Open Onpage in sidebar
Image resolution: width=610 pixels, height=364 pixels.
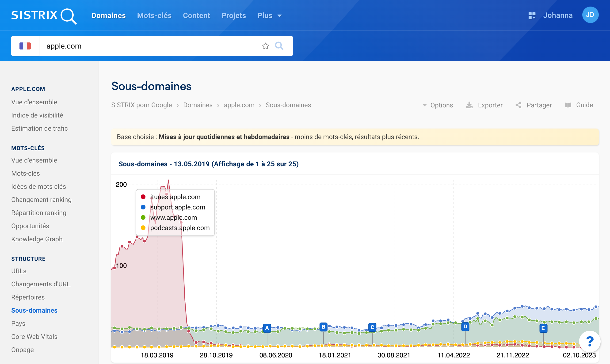(23, 350)
